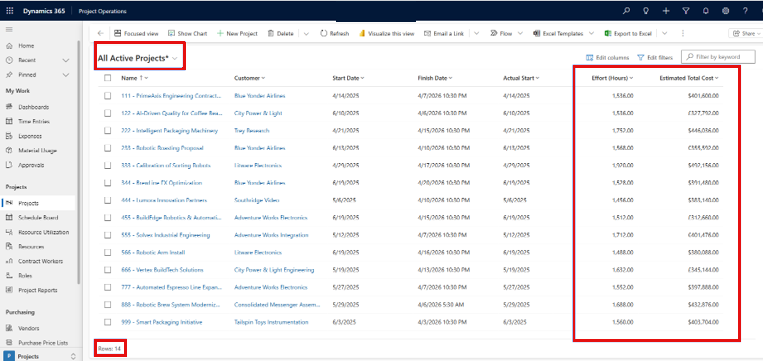This screenshot has height=361, width=763.
Task: Check the 122 - AI-Driven Quality row checkbox
Action: tap(108, 113)
